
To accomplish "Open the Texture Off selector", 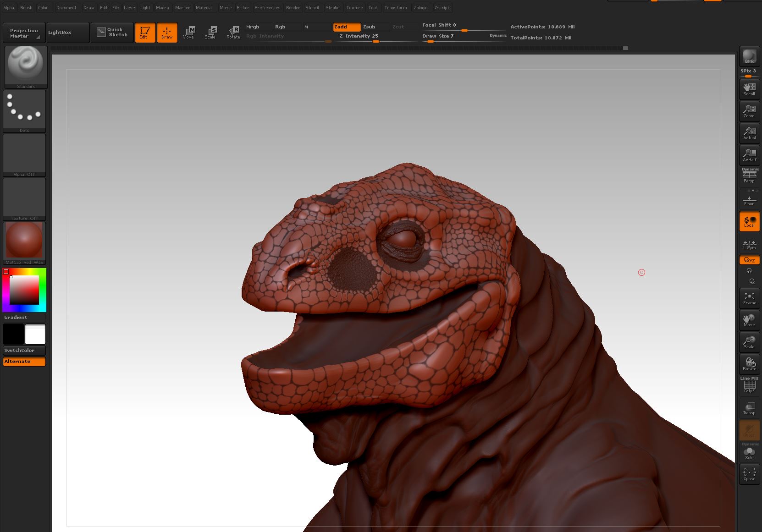I will 24,199.
